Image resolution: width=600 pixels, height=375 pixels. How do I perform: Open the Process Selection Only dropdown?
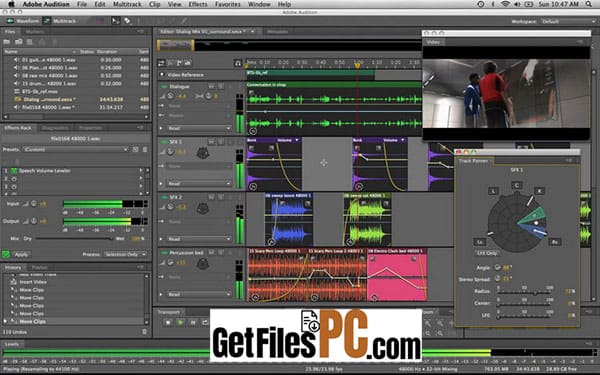(125, 254)
